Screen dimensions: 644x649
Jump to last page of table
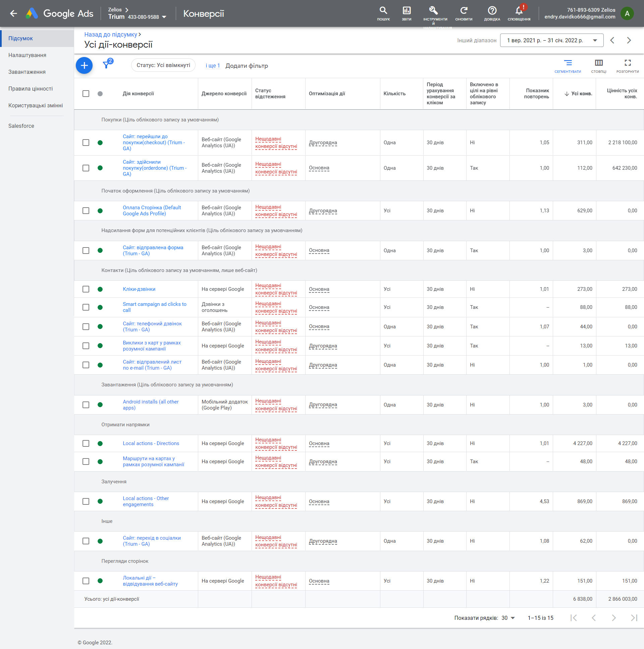[x=634, y=618]
